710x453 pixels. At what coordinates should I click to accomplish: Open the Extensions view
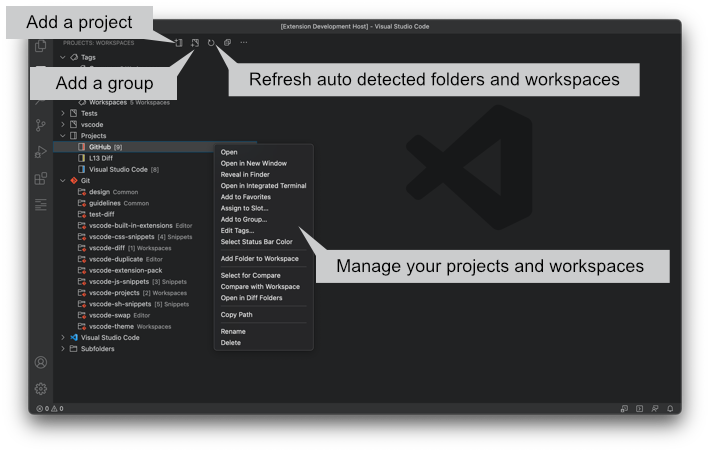point(41,178)
